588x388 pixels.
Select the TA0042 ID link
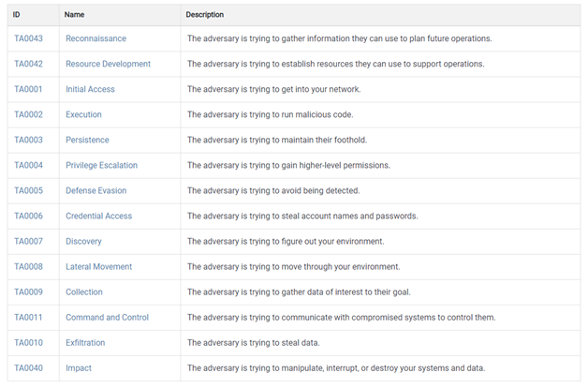(x=26, y=64)
